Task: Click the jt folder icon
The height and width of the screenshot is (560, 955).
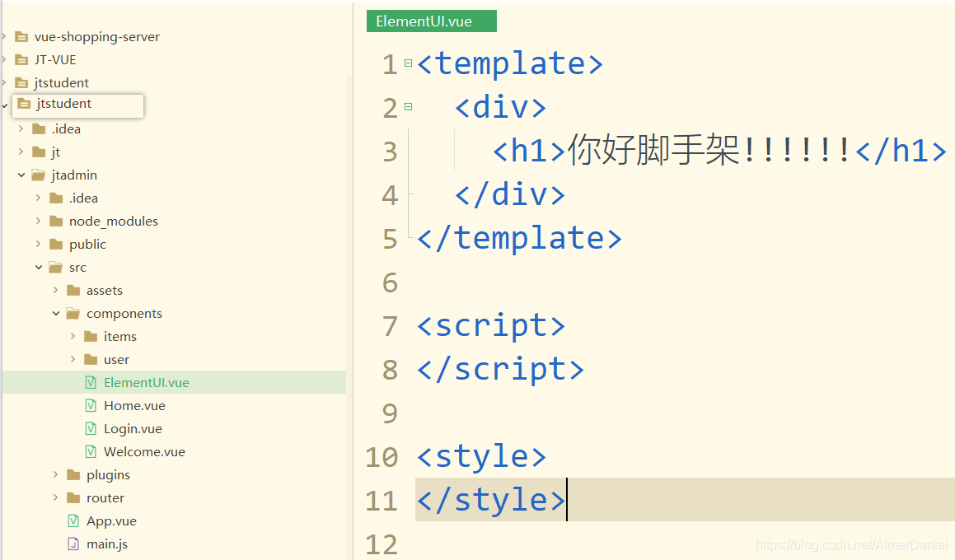Action: tap(39, 152)
